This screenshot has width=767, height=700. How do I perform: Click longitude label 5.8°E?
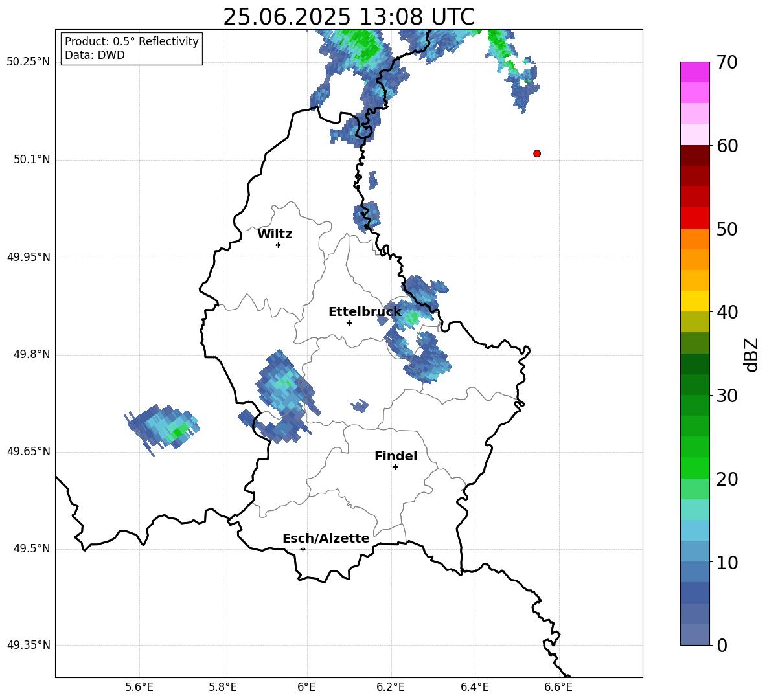point(223,687)
